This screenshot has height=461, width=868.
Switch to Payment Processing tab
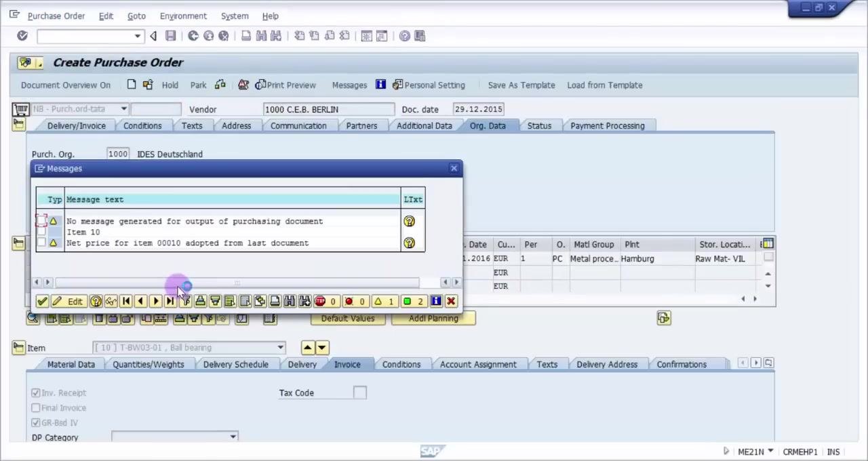click(x=608, y=126)
